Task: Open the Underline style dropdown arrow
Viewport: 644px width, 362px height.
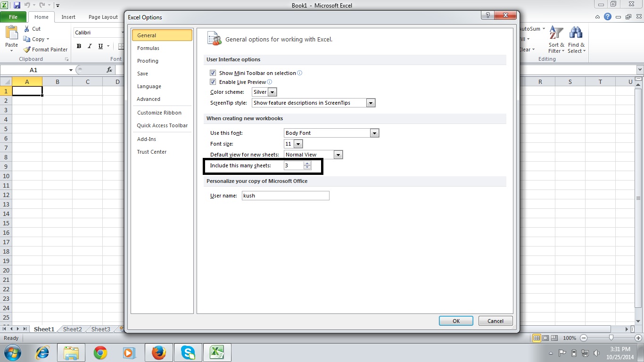Action: (x=108, y=46)
